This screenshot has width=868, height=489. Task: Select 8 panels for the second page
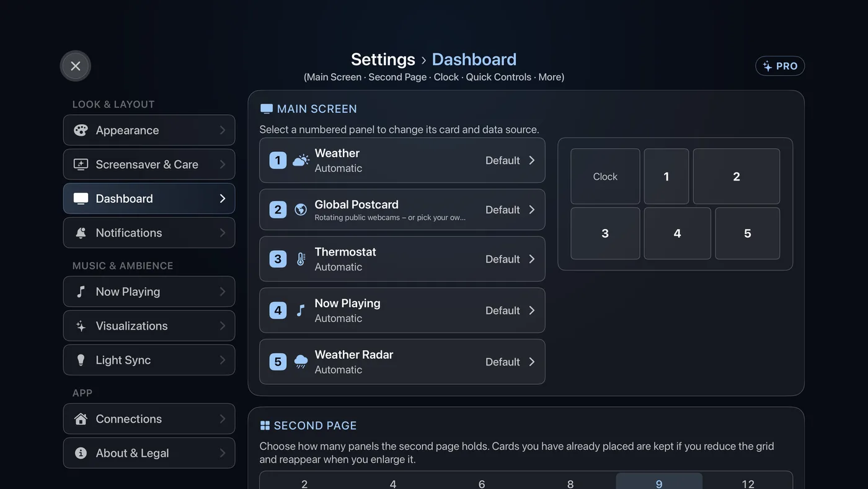(x=570, y=483)
